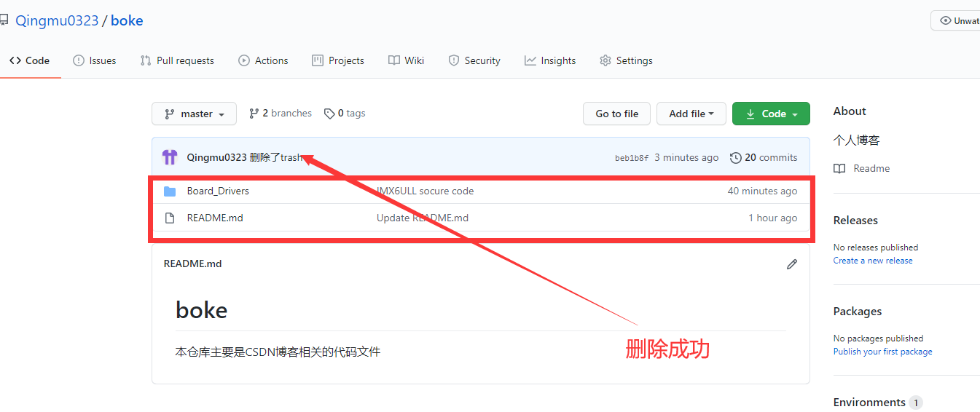The height and width of the screenshot is (412, 980).
Task: View the 2 branches link
Action: click(281, 114)
